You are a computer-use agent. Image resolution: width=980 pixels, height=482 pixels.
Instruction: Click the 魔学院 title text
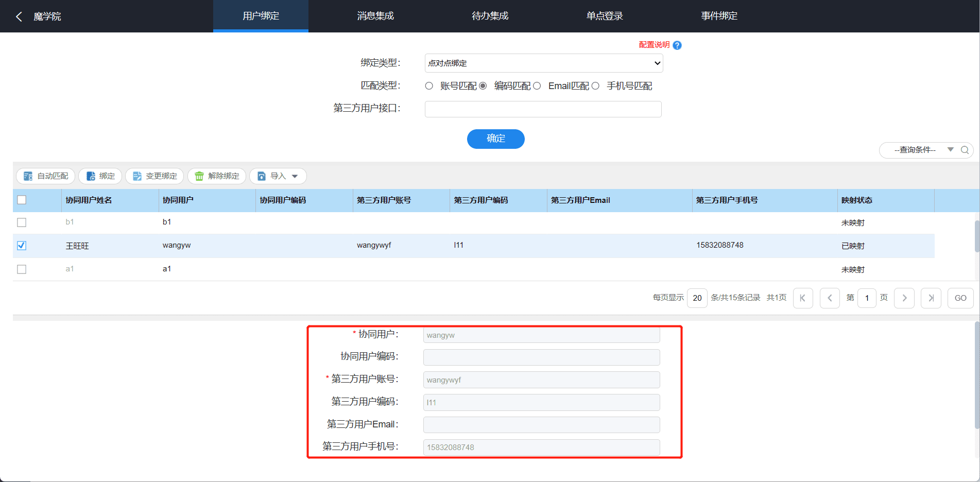pyautogui.click(x=47, y=16)
